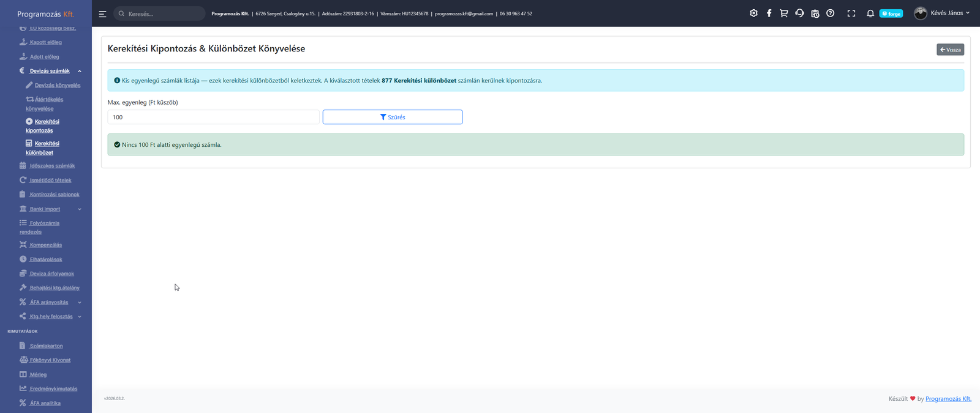Open Átértékelés könyvelése submenu item
The height and width of the screenshot is (413, 980).
click(44, 103)
